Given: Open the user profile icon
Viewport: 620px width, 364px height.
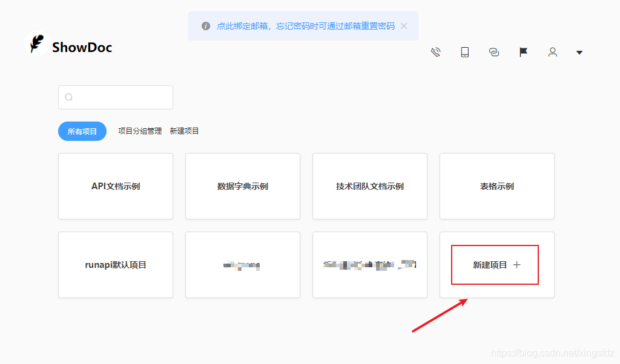Looking at the screenshot, I should (553, 52).
